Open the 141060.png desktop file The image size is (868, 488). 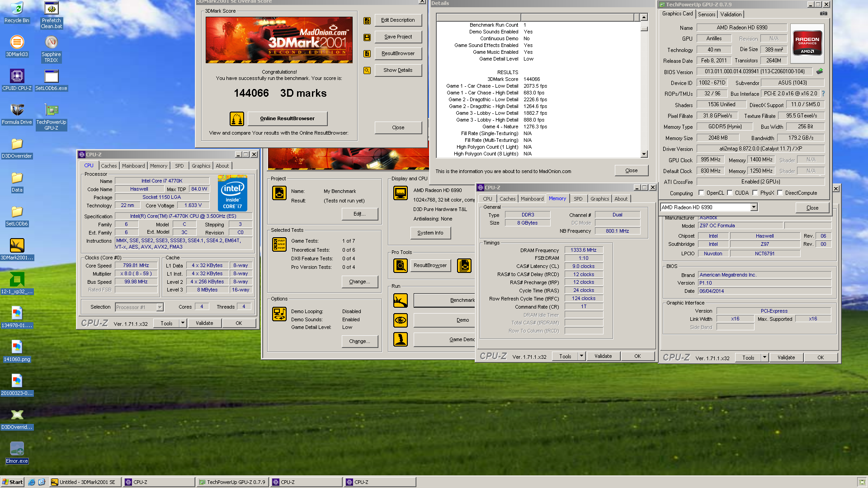pyautogui.click(x=17, y=351)
